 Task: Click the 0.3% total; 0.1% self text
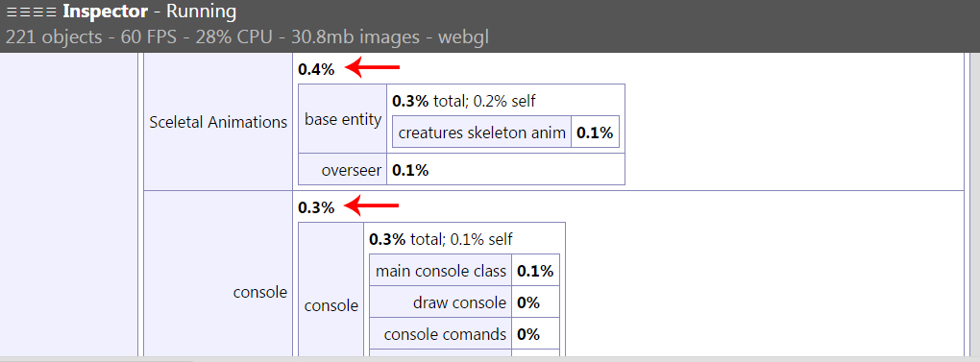coord(441,239)
